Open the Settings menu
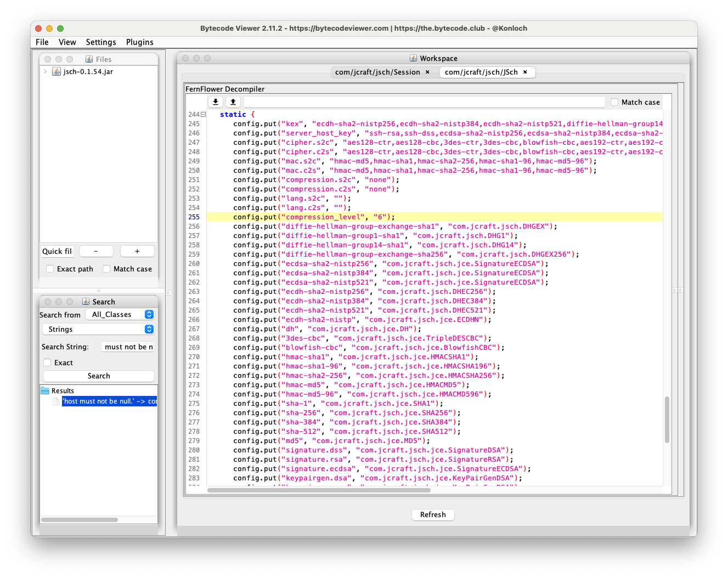 (x=101, y=42)
